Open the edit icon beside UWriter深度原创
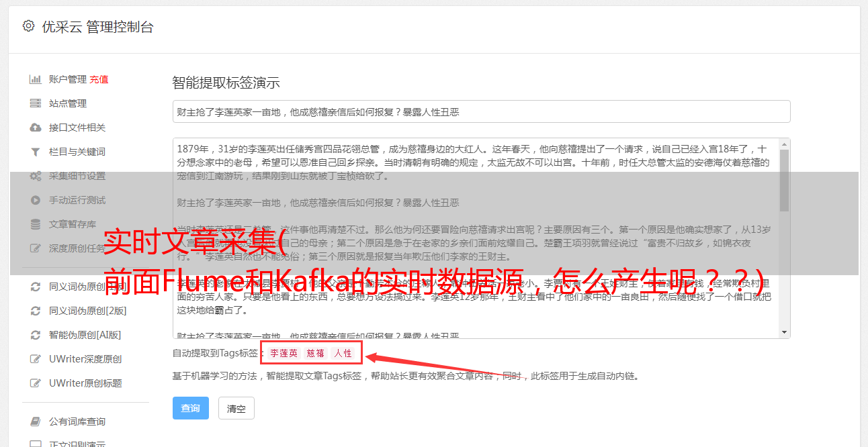Viewport: 868px width, 447px height. click(36, 359)
